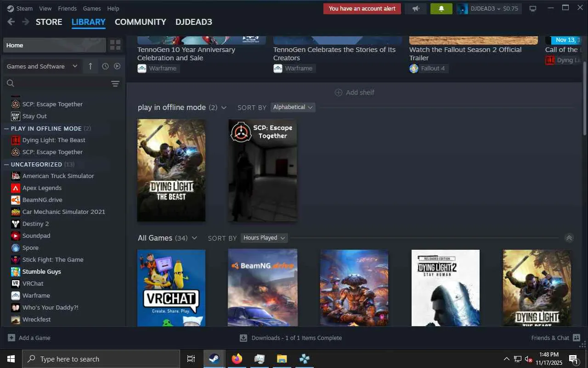
Task: Toggle the sort-by-recent clock filter
Action: pos(105,66)
